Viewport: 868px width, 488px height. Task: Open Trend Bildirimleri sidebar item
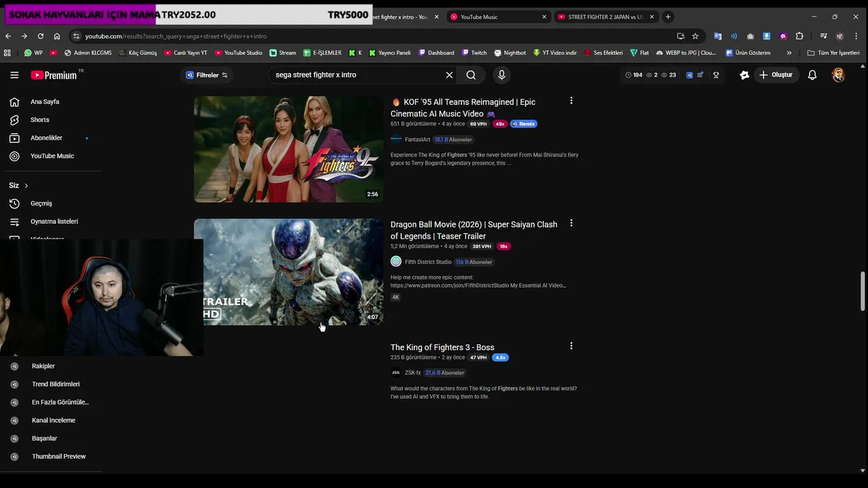tap(56, 384)
